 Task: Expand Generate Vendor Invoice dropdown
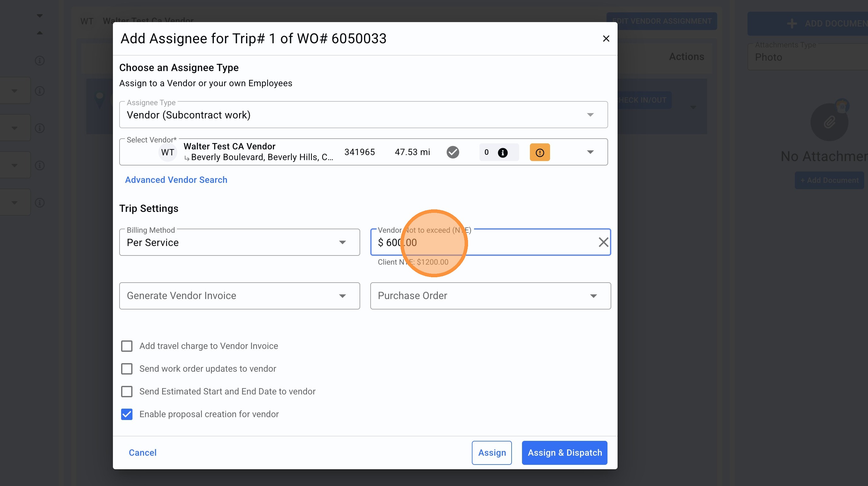click(x=239, y=296)
